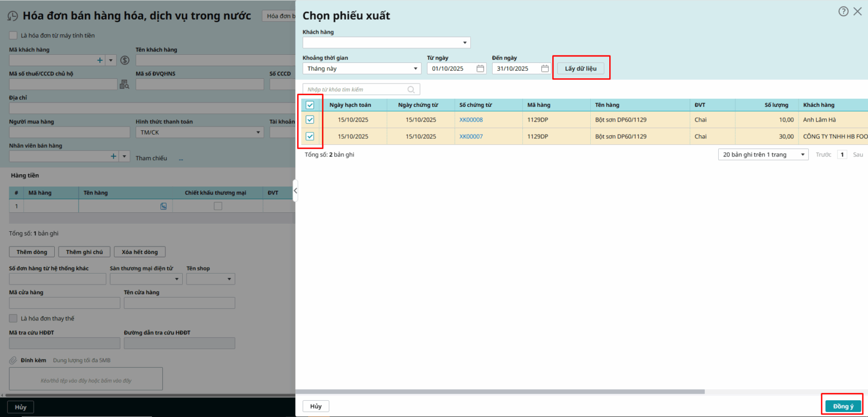Screen dimensions: 868x417
Task: Click the history icon beside invoice title
Action: click(x=12, y=16)
